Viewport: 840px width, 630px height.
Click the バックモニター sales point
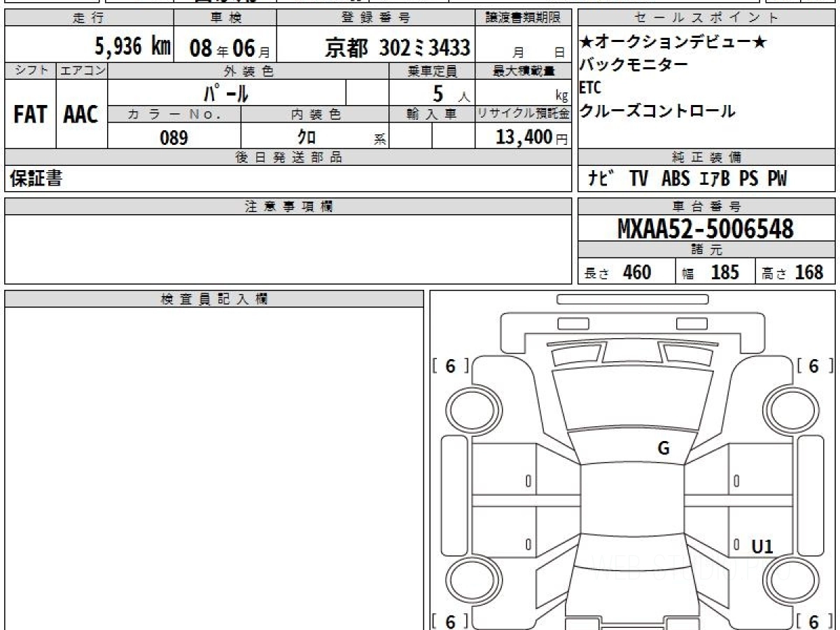pyautogui.click(x=633, y=65)
